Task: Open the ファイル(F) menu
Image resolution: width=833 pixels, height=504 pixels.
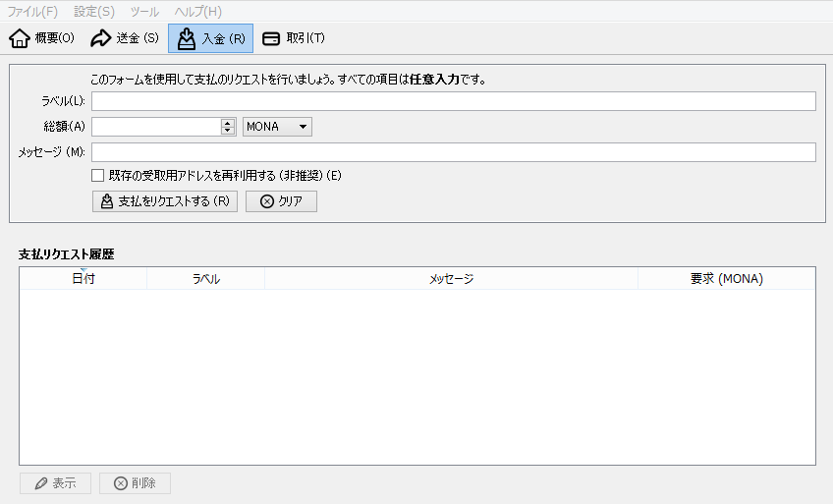Action: coord(32,11)
